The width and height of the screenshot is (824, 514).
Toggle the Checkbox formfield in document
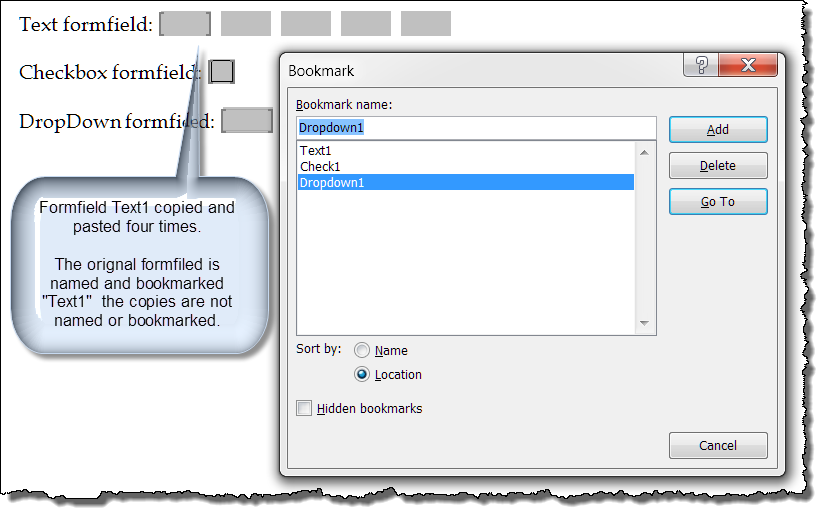point(221,71)
